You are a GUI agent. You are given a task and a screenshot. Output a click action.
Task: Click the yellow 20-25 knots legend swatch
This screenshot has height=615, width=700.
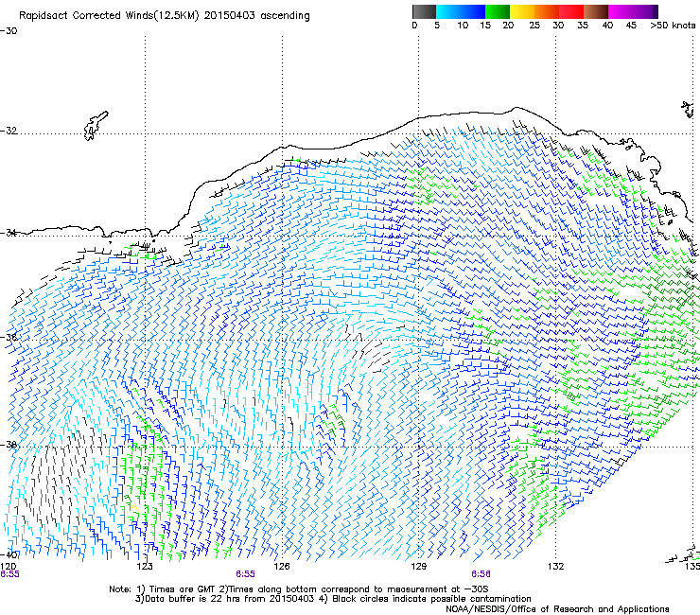[x=522, y=11]
